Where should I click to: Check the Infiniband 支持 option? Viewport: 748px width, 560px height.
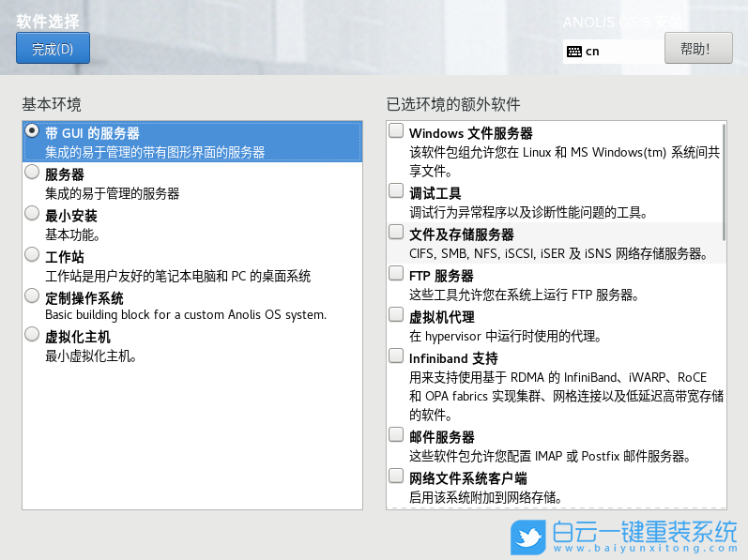point(397,356)
